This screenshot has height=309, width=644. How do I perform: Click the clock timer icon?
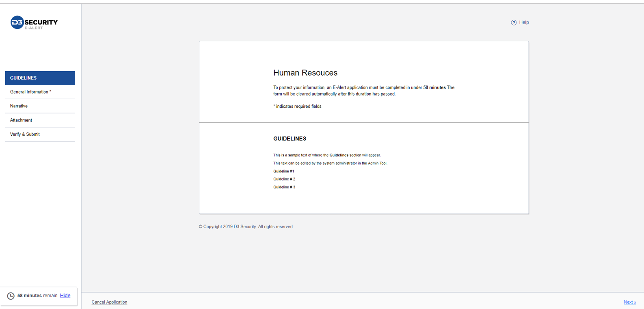pyautogui.click(x=11, y=296)
